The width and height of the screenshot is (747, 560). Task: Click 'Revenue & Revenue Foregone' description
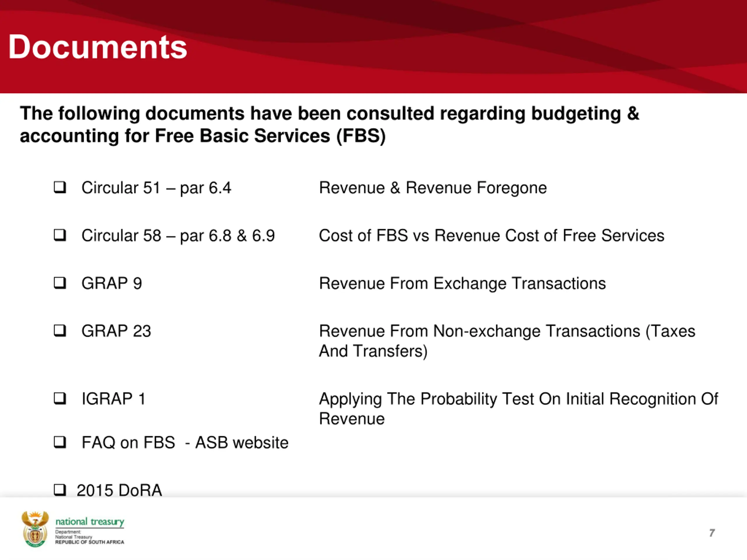tap(433, 188)
